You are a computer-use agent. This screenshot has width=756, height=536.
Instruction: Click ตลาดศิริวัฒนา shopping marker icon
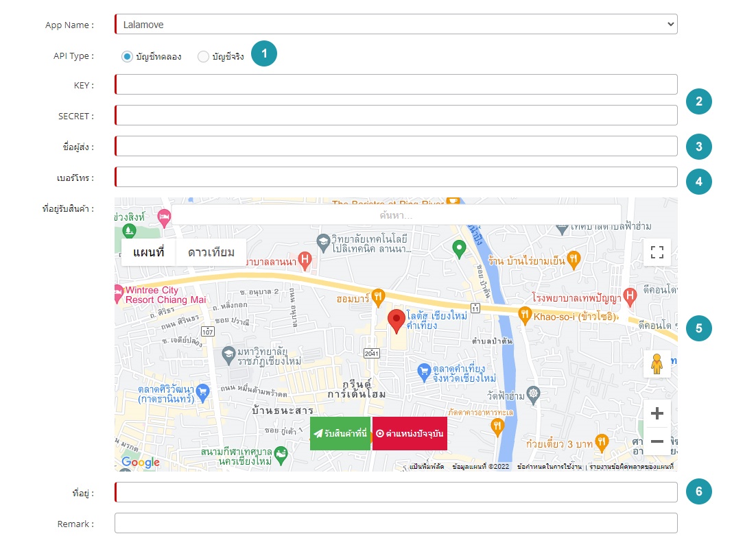202,393
